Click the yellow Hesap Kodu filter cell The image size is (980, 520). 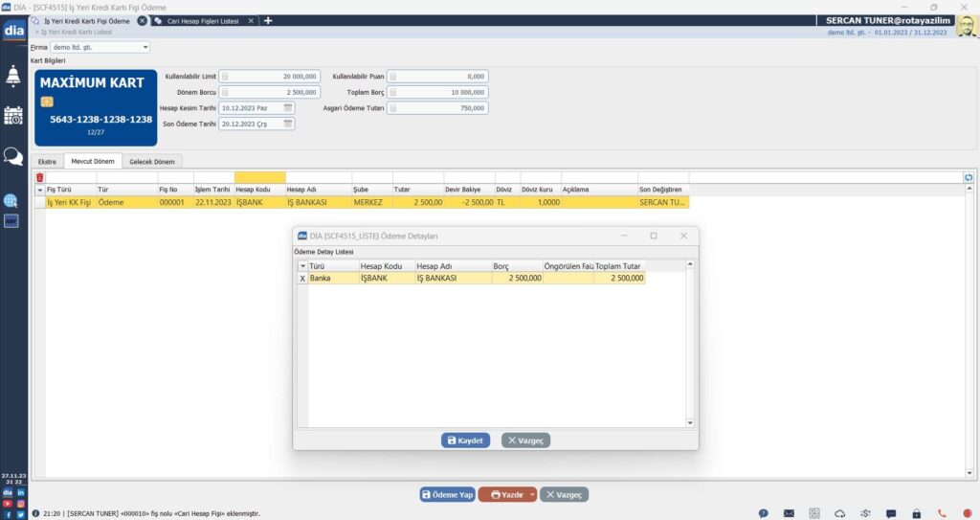click(260, 178)
